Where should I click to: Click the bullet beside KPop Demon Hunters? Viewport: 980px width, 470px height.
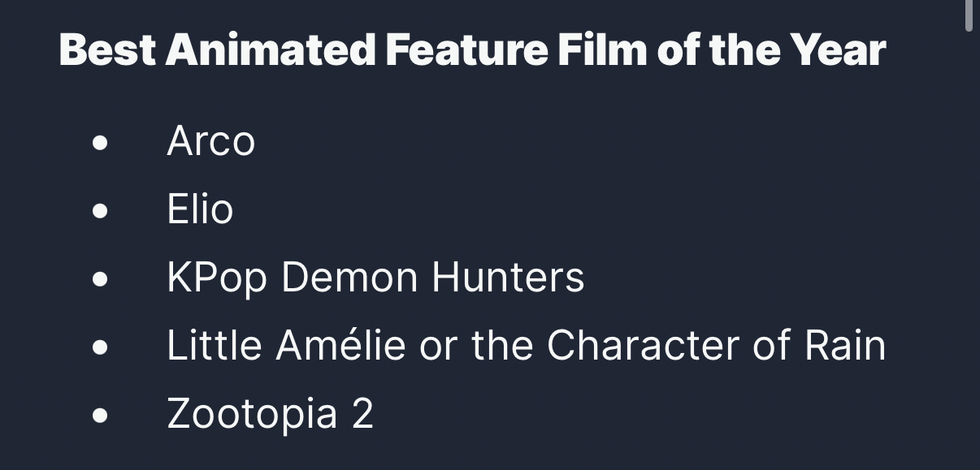[x=101, y=280]
